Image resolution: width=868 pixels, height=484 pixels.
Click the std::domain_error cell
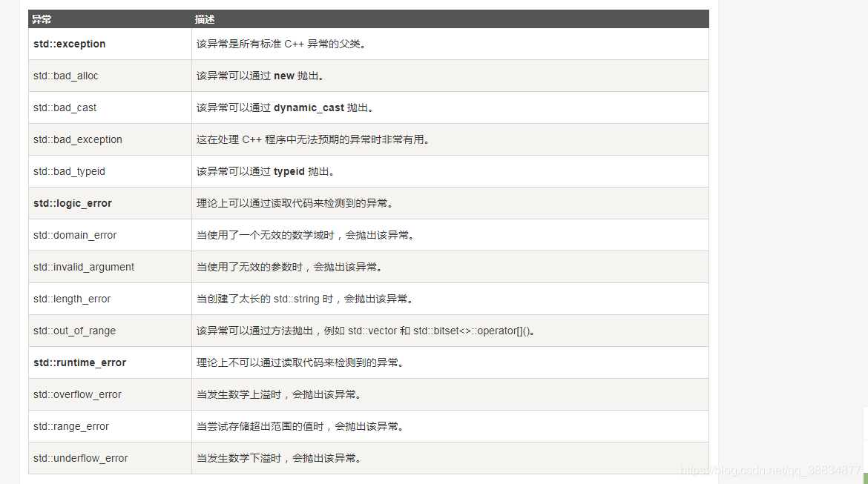(74, 235)
